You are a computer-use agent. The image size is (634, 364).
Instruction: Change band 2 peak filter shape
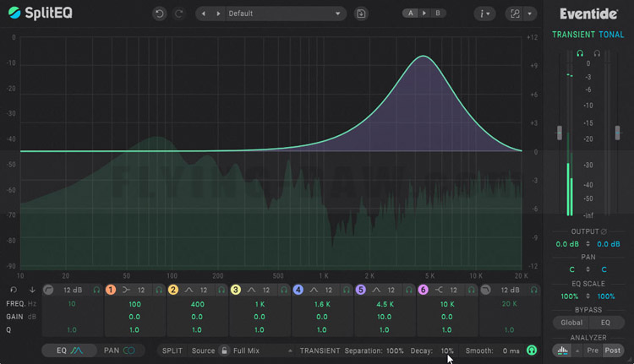point(189,290)
